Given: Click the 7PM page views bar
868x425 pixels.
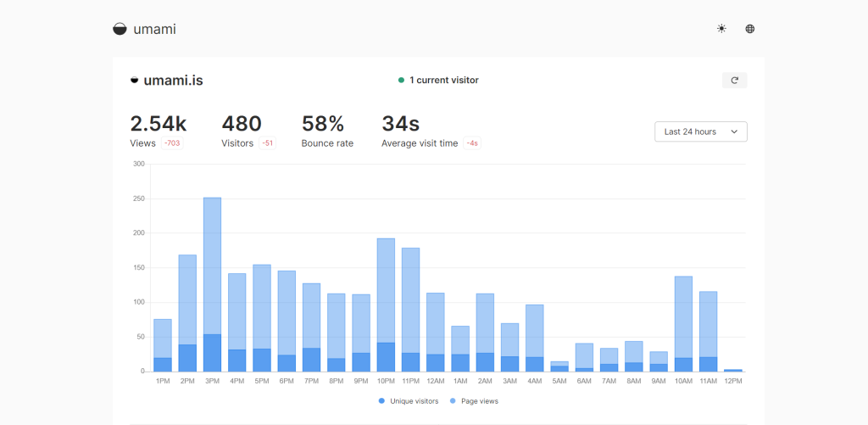Looking at the screenshot, I should pos(312,316).
